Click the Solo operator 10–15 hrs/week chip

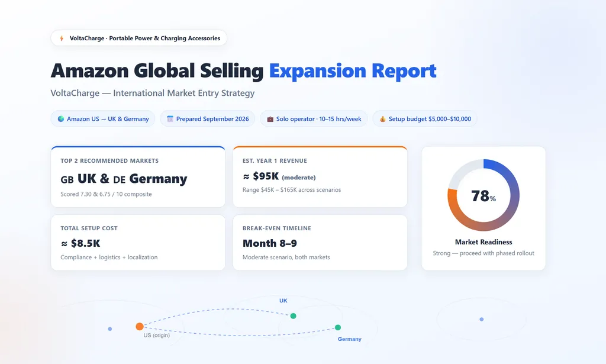pos(314,119)
